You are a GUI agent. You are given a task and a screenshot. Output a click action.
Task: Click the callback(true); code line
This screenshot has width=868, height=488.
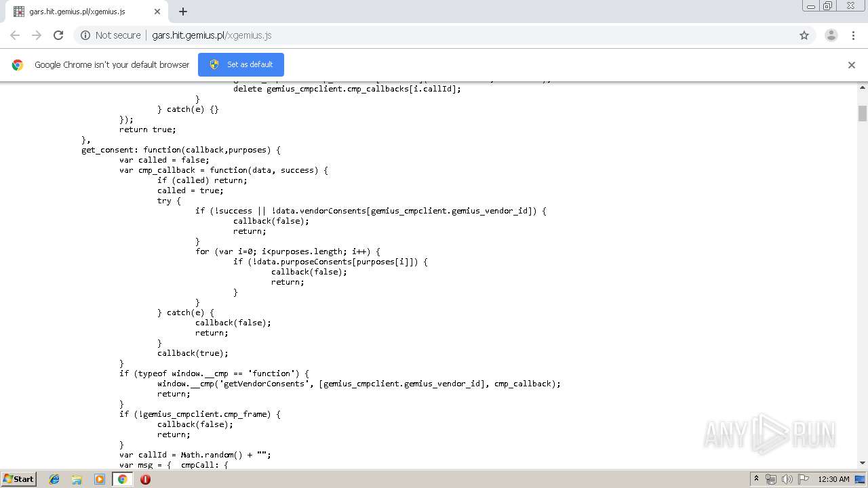(193, 353)
